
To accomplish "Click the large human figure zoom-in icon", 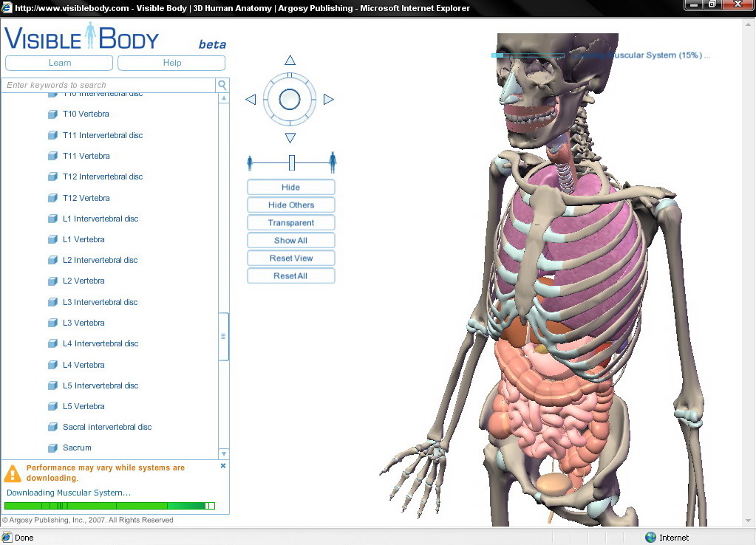I will click(x=333, y=162).
